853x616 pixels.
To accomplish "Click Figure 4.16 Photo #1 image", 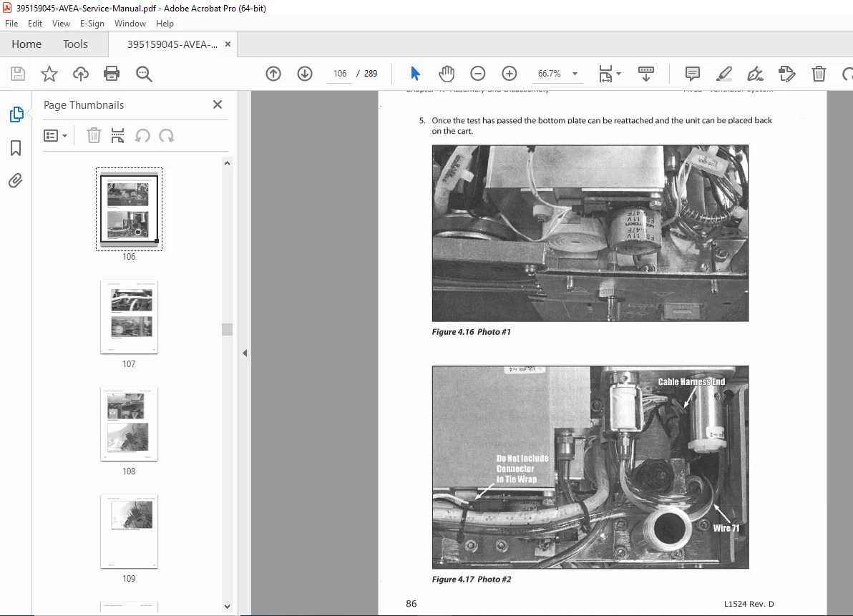I will coord(590,233).
